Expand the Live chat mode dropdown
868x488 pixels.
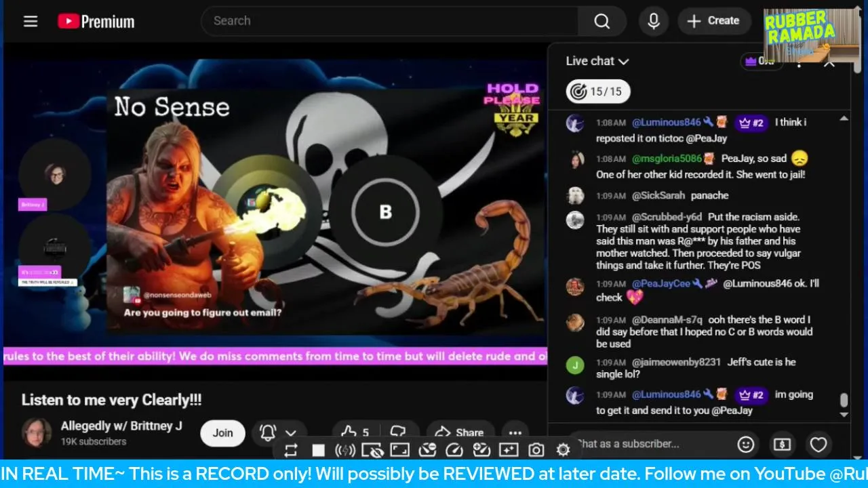pyautogui.click(x=597, y=61)
